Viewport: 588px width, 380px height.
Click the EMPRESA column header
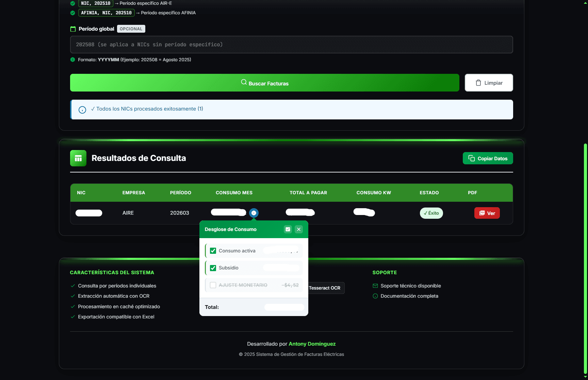pyautogui.click(x=134, y=193)
